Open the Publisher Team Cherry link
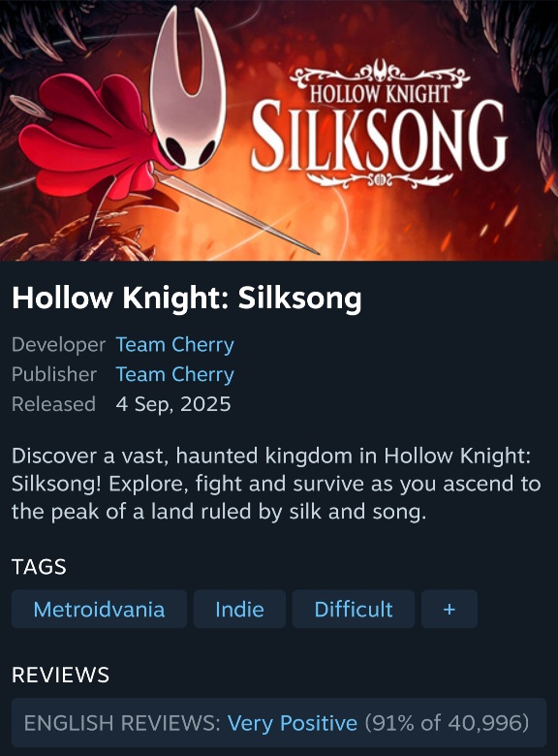The image size is (558, 756). pyautogui.click(x=174, y=375)
